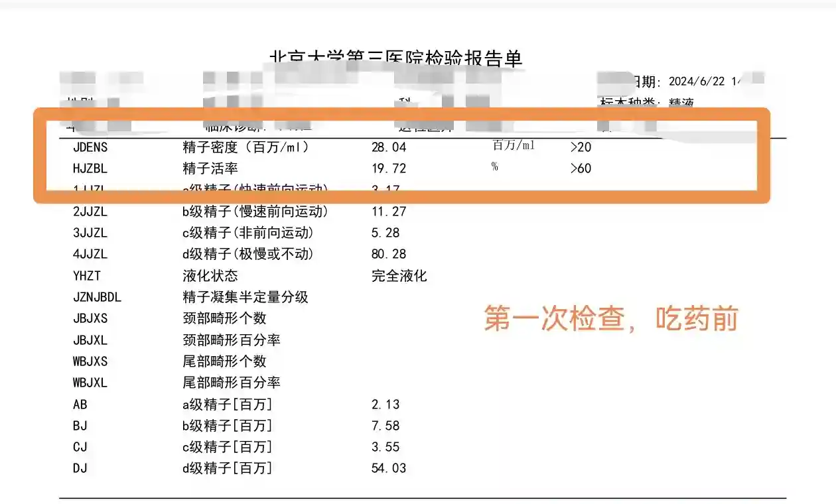Select the JDENS row code
Image resolution: width=836 pixels, height=504 pixels.
(x=90, y=147)
